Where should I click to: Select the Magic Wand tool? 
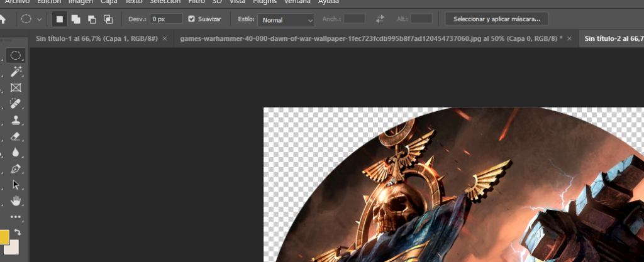pos(16,72)
